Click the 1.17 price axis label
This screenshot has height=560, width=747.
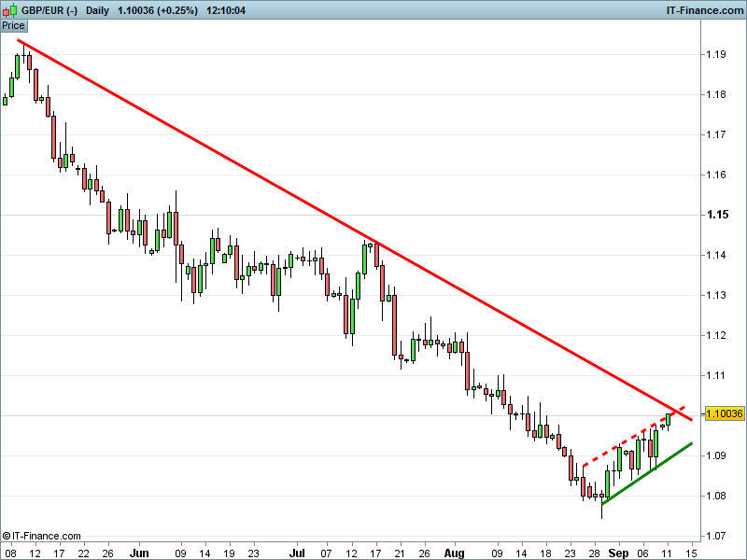coord(716,134)
